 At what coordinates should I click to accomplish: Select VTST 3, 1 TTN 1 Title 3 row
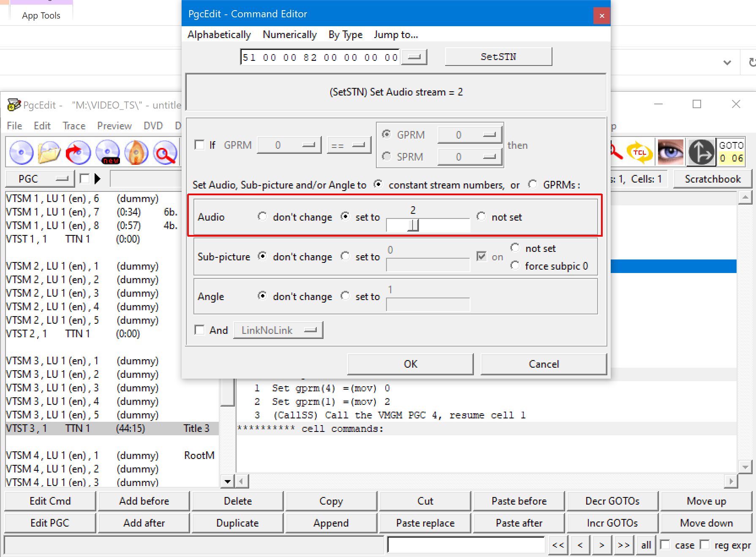click(x=112, y=428)
